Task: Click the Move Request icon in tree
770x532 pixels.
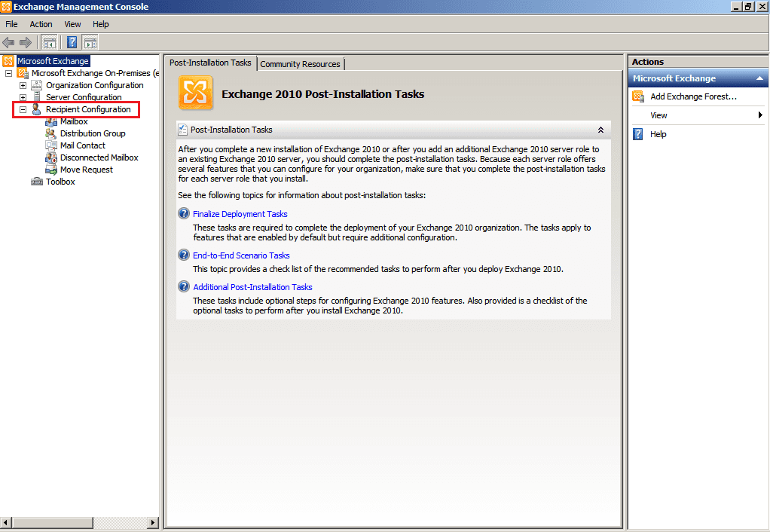Action: tap(51, 170)
